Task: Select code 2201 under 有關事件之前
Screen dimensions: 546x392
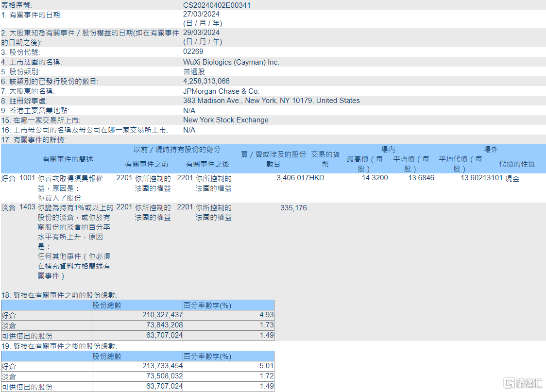Action: pyautogui.click(x=124, y=178)
